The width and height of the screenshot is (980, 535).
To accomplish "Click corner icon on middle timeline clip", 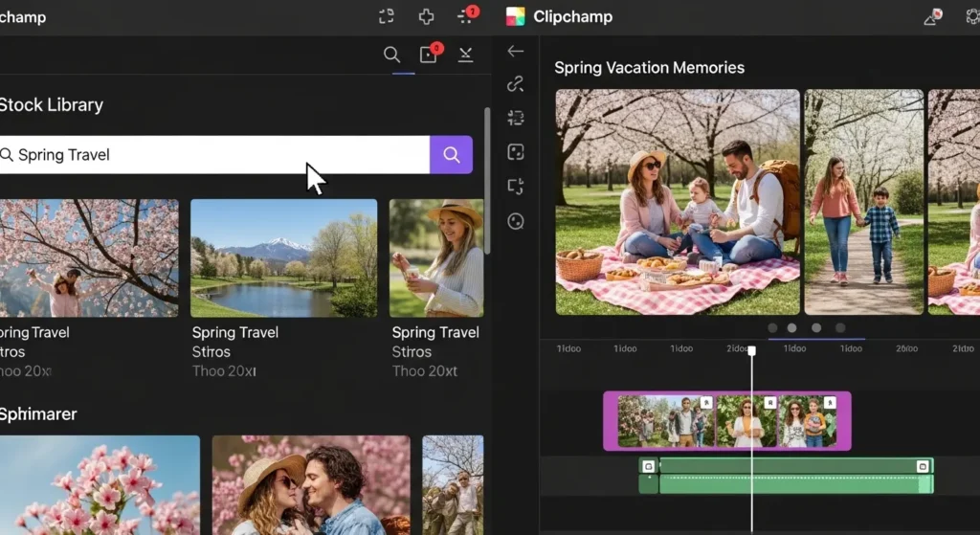I will click(x=770, y=403).
